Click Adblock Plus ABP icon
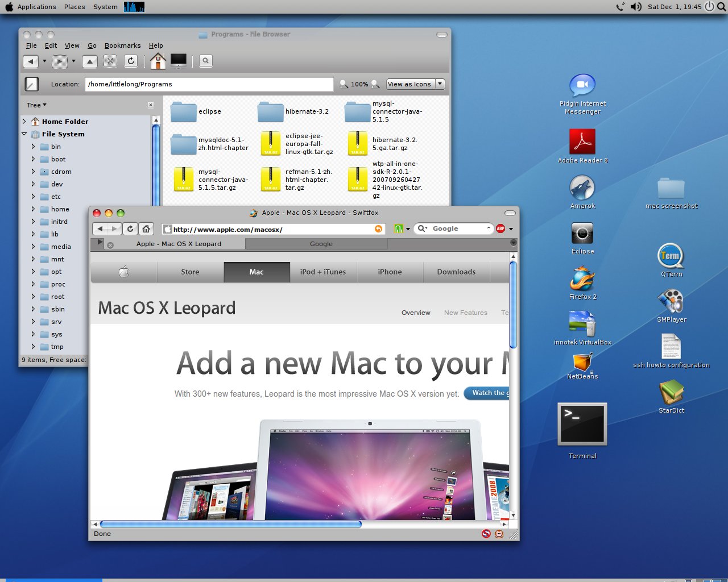Image resolution: width=728 pixels, height=582 pixels. pos(500,228)
